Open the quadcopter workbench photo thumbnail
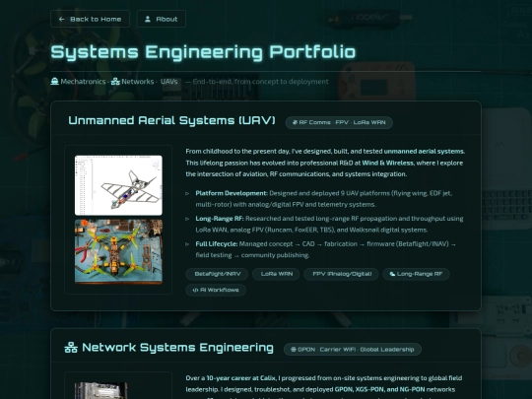This screenshot has height=399, width=532. (118, 251)
